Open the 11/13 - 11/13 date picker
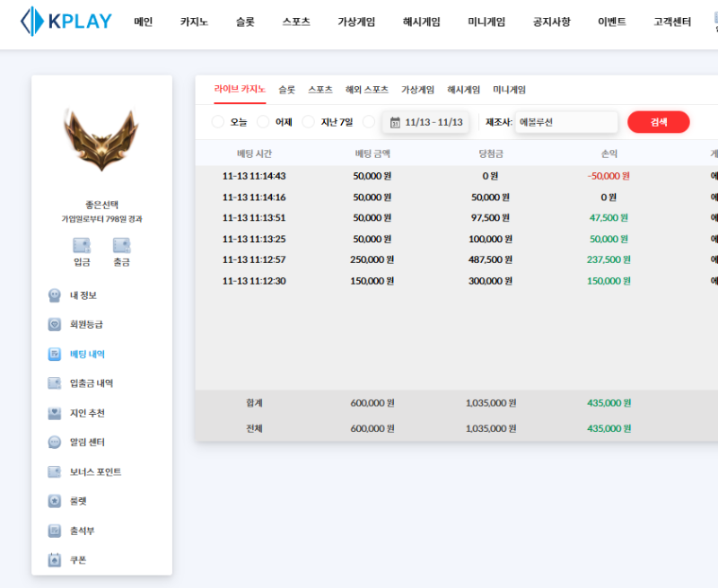The width and height of the screenshot is (718, 588). point(425,121)
